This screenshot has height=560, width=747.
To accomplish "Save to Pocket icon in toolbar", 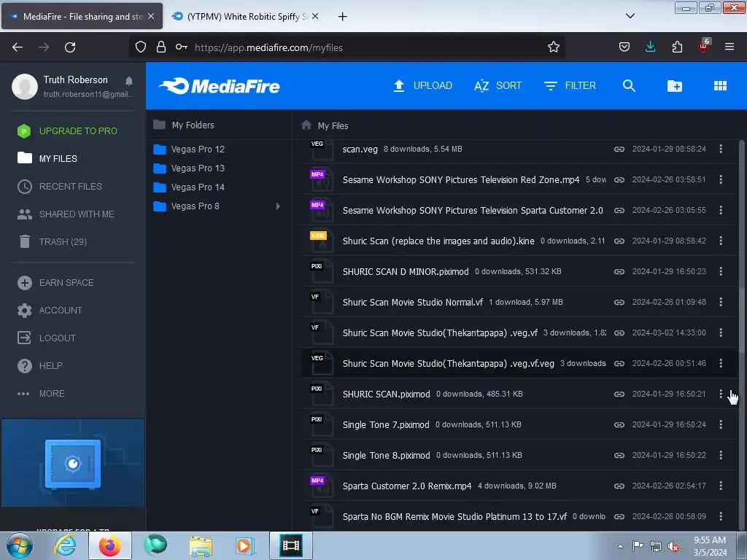I will pyautogui.click(x=624, y=47).
